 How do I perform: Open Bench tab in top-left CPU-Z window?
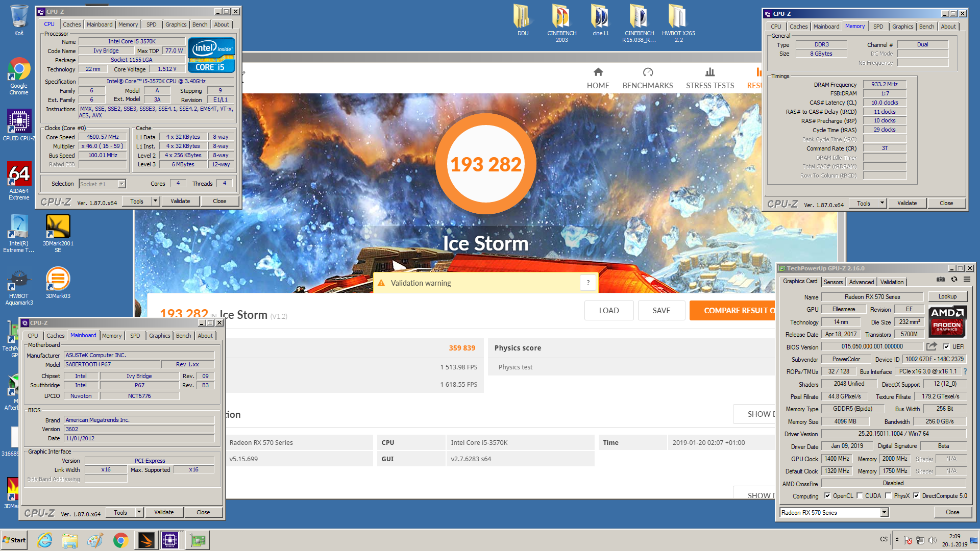200,24
